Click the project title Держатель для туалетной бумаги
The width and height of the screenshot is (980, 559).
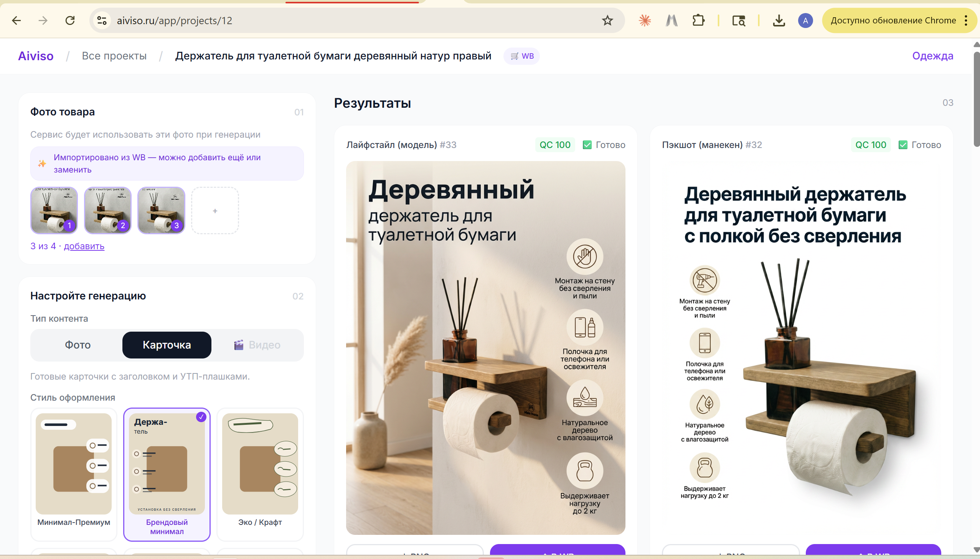[333, 56]
